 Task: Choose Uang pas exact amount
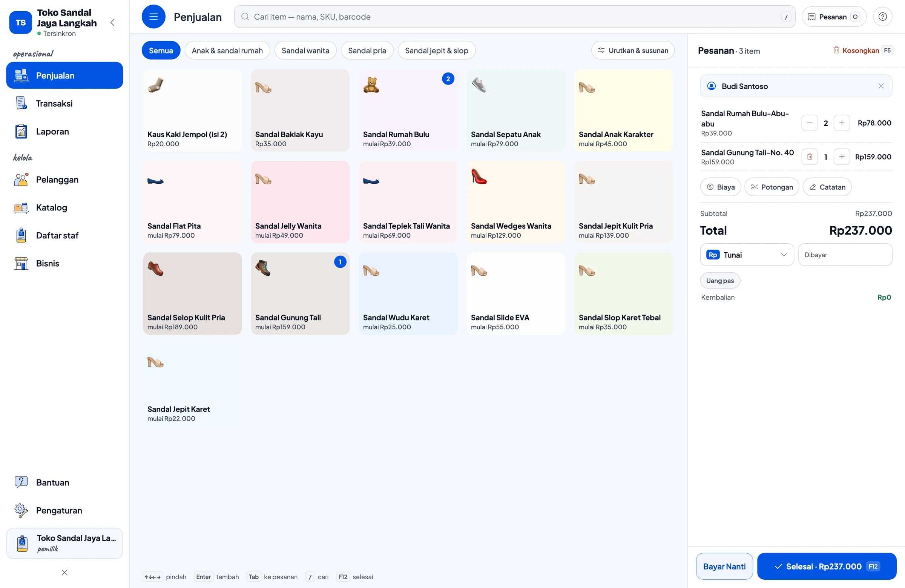click(x=720, y=281)
